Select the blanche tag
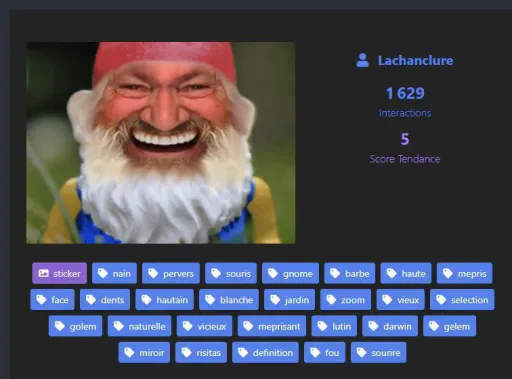This screenshot has height=379, width=512. [x=229, y=300]
